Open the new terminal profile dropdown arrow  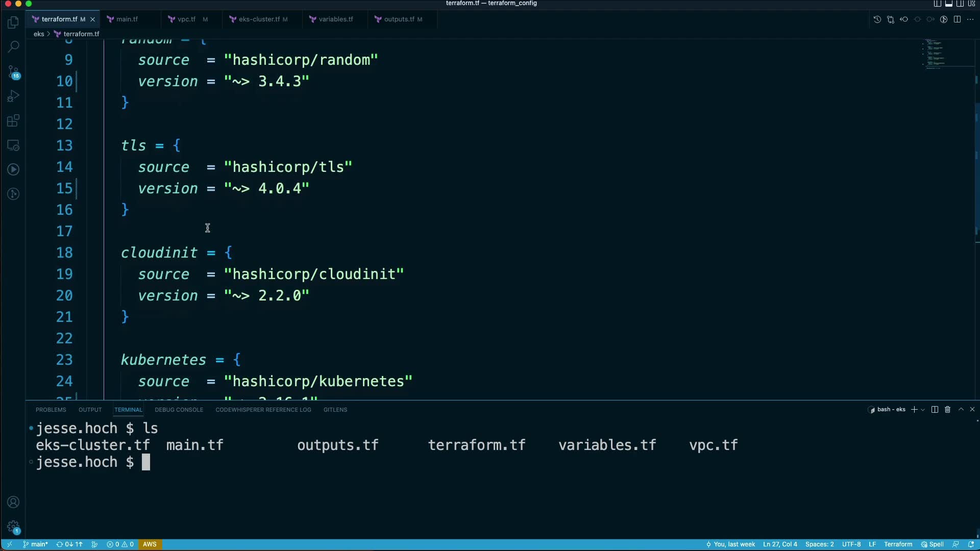click(x=923, y=410)
